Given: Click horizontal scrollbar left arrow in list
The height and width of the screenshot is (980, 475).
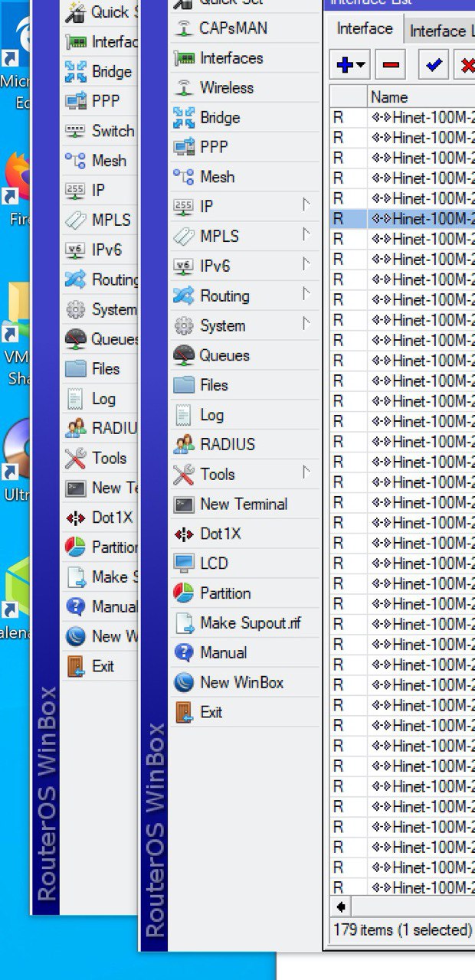Looking at the screenshot, I should [x=341, y=906].
